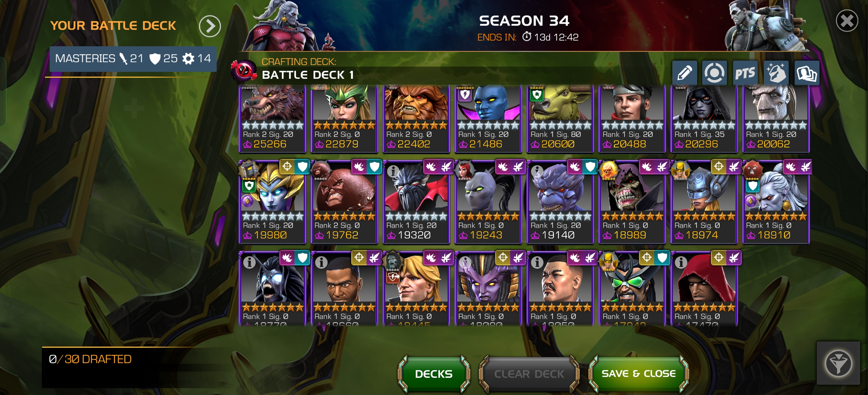
Task: Open the sparkle champion suggestion icon
Action: click(x=776, y=73)
